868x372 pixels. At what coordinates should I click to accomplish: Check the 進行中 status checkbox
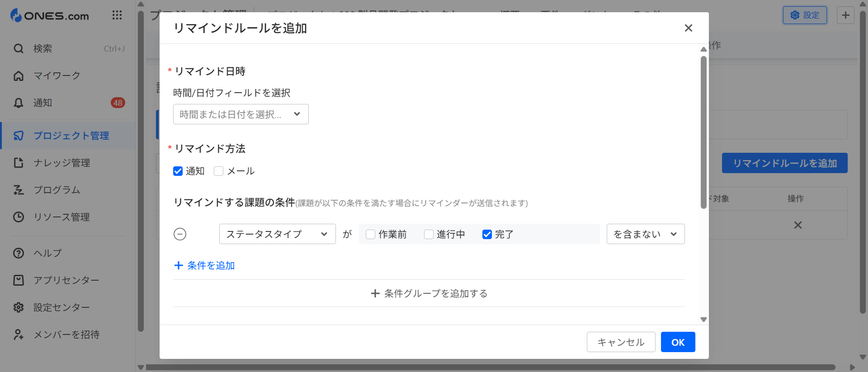click(429, 234)
